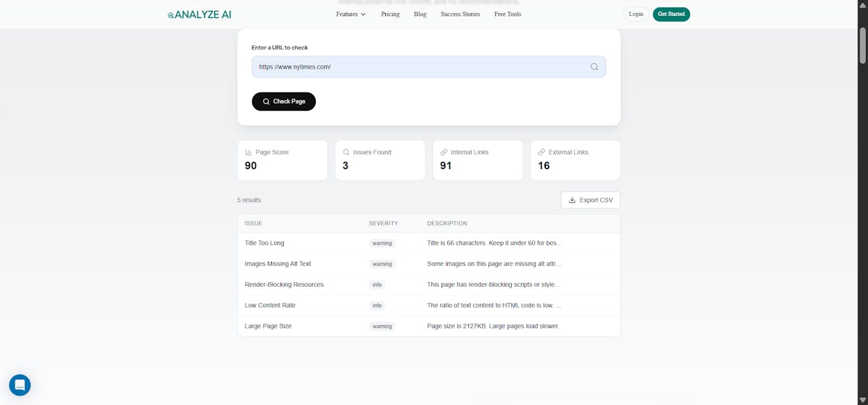868x405 pixels.
Task: Click the scrollbar up arrow
Action: (x=862, y=5)
